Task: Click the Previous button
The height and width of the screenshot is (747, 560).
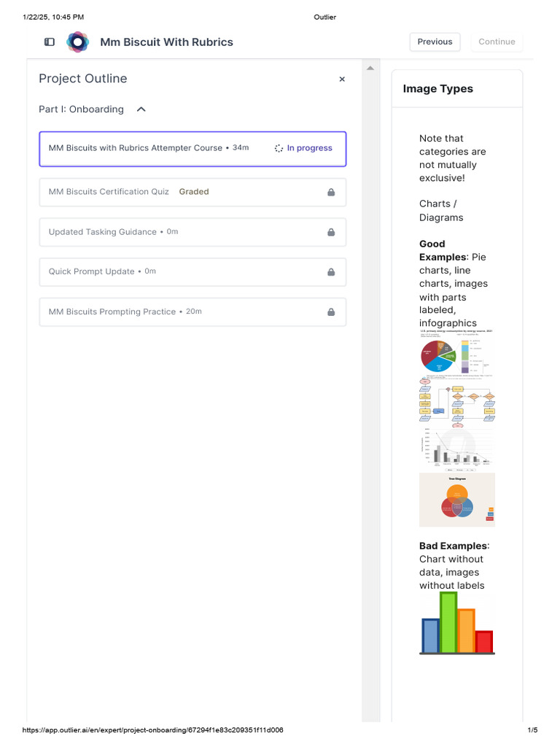Action: click(x=435, y=42)
